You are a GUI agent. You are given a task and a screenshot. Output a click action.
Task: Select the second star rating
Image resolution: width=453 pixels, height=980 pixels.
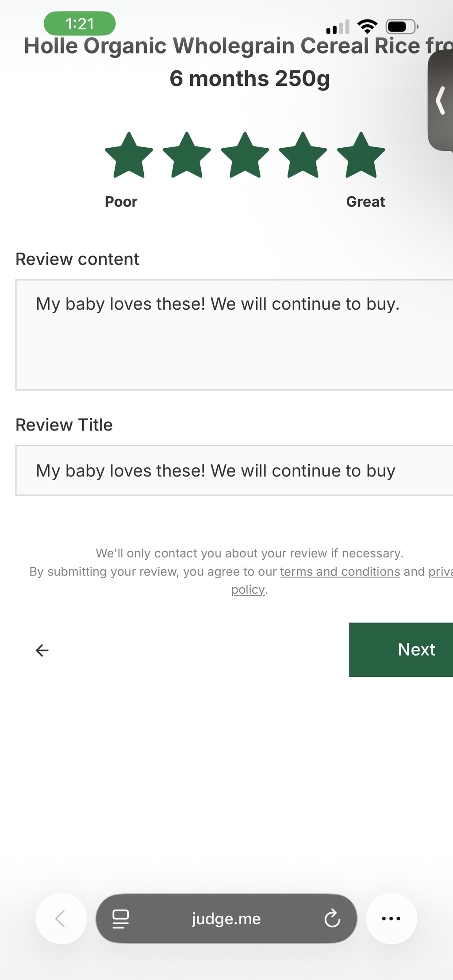(x=187, y=155)
